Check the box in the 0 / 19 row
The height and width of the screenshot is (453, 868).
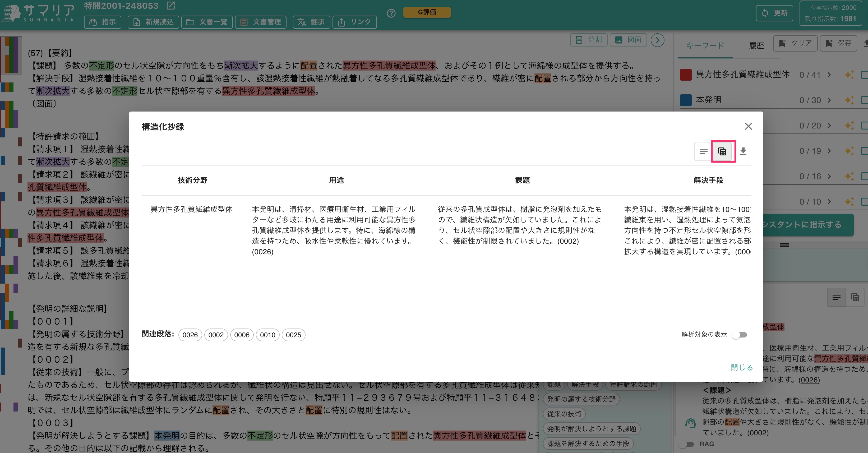point(865,151)
